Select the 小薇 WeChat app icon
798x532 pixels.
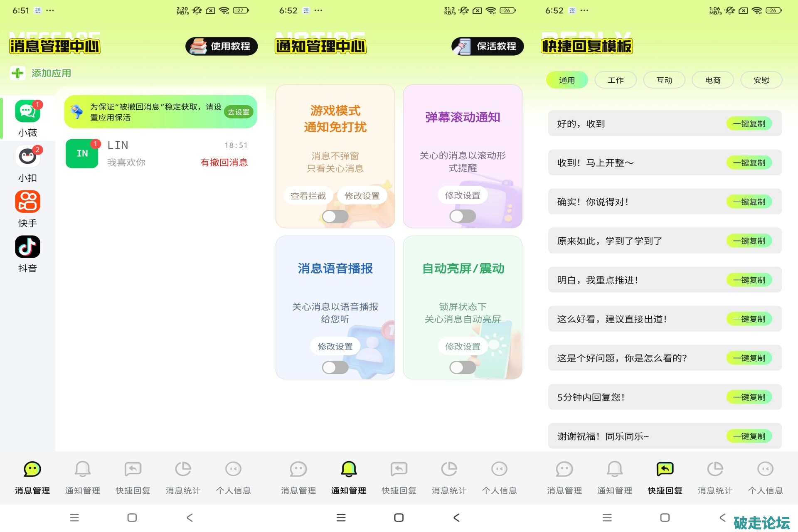(x=27, y=112)
